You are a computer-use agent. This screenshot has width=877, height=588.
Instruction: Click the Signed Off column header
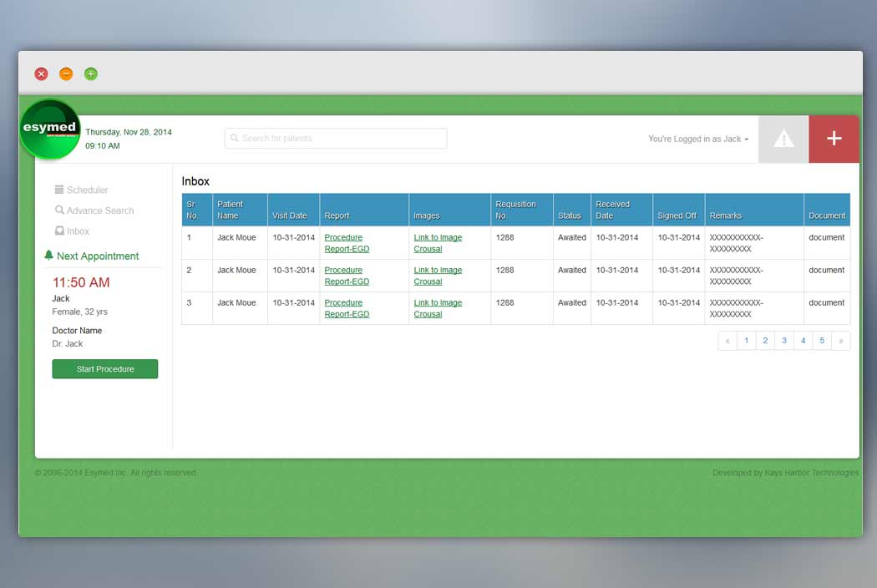pyautogui.click(x=679, y=210)
